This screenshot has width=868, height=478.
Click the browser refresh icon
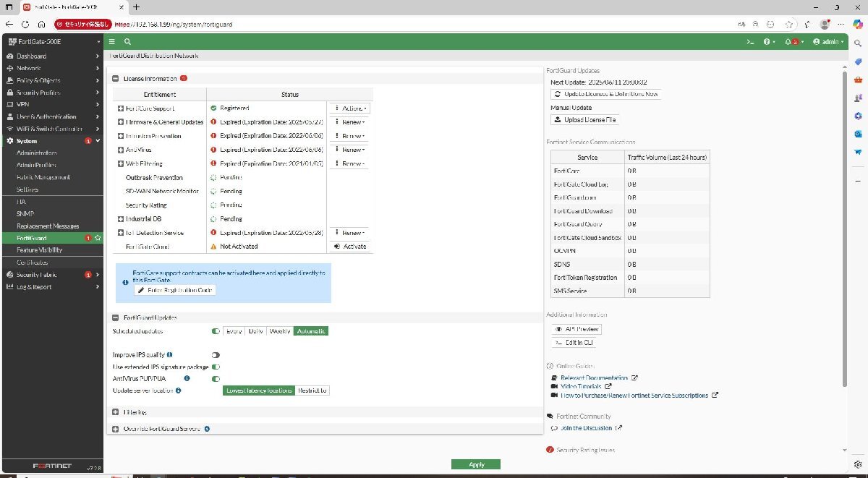click(x=25, y=24)
